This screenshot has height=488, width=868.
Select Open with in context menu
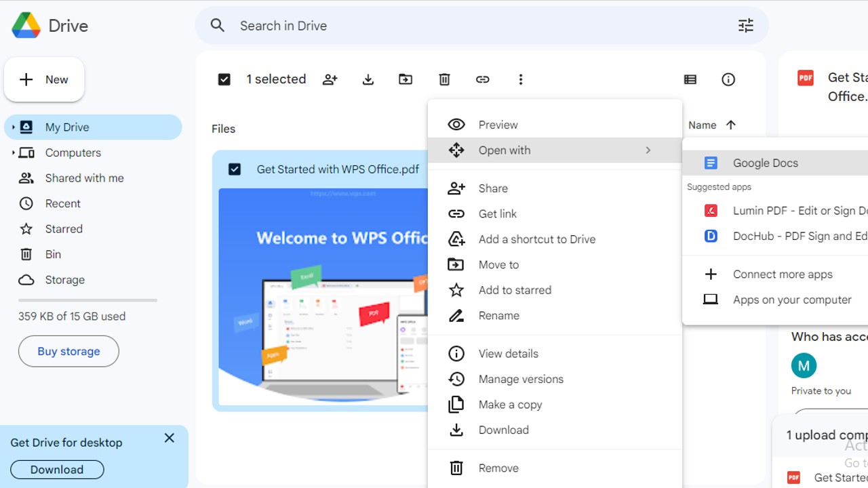(x=555, y=150)
